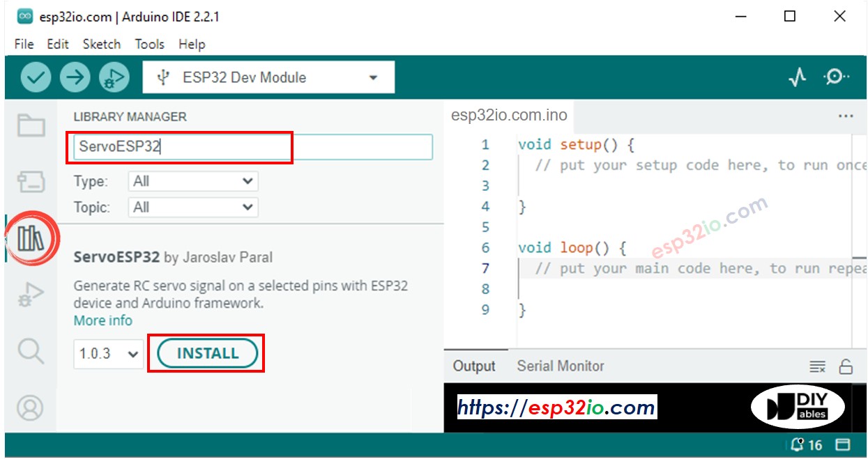Expand the 1.0.3 version selector

pyautogui.click(x=109, y=354)
